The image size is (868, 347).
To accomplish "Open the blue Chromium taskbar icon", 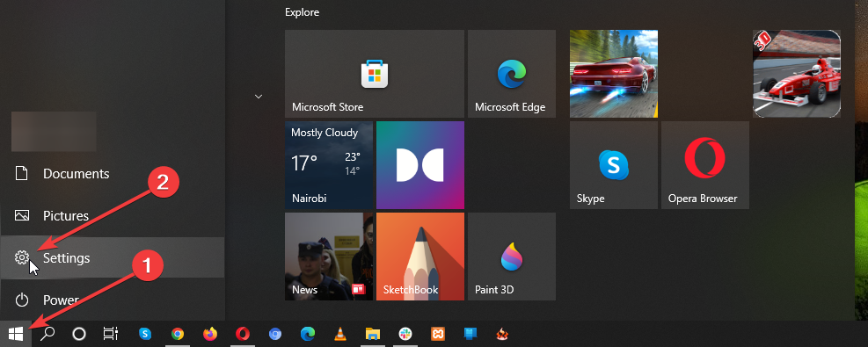I will pos(275,334).
